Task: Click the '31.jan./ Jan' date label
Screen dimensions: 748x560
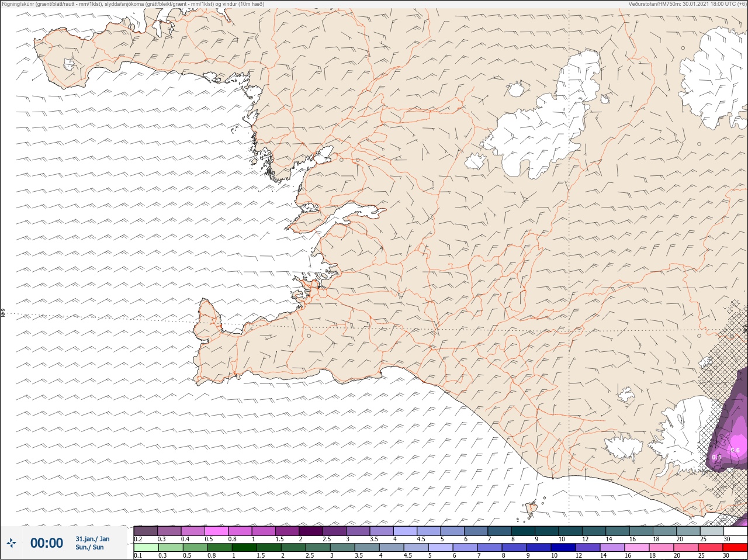Action: click(92, 538)
